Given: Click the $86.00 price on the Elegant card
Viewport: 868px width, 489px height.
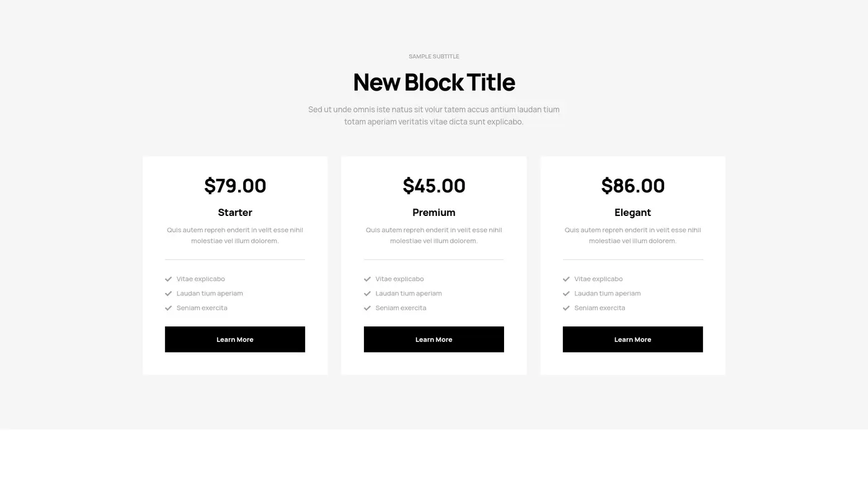Looking at the screenshot, I should [x=632, y=185].
